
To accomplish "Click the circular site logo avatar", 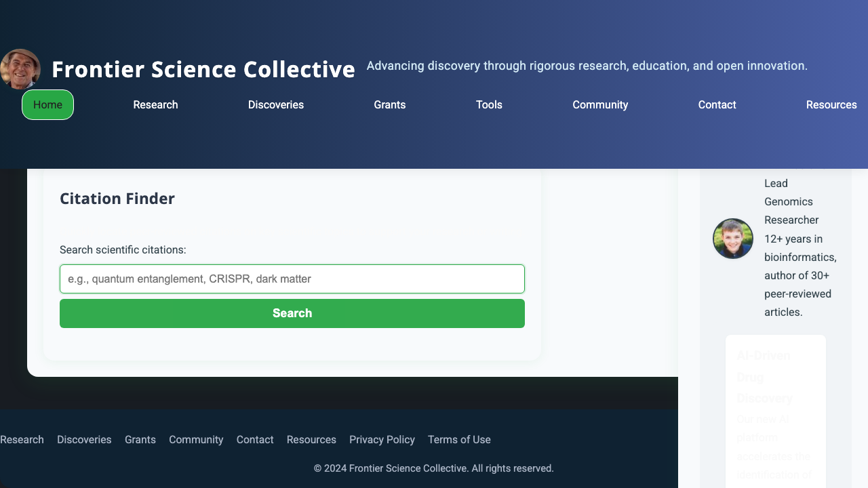I will [20, 68].
